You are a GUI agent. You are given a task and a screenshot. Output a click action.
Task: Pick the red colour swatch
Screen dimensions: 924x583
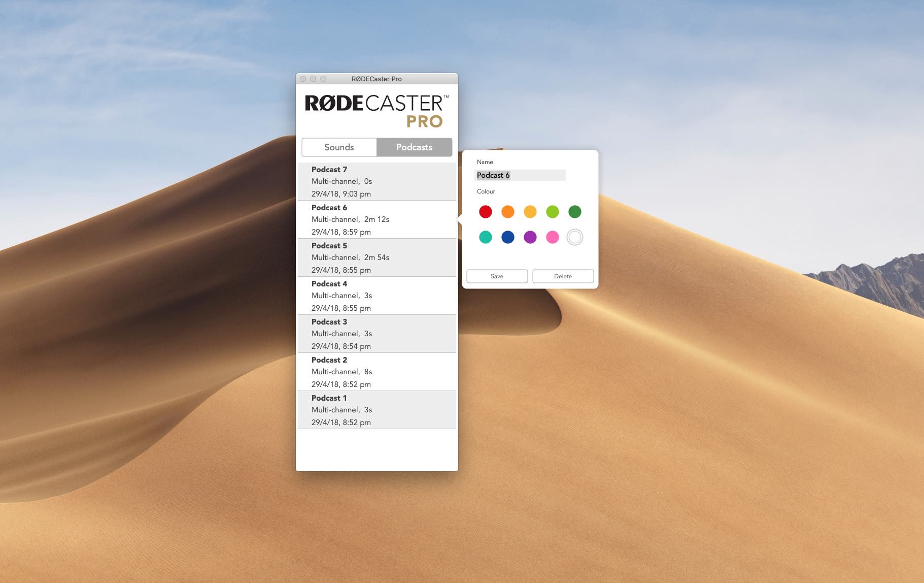point(486,212)
